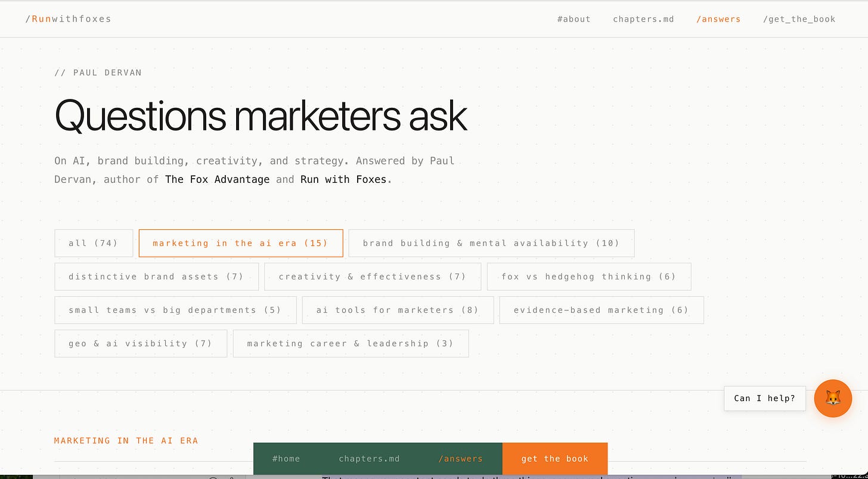
Task: Filter by all (74) questions
Action: point(94,243)
